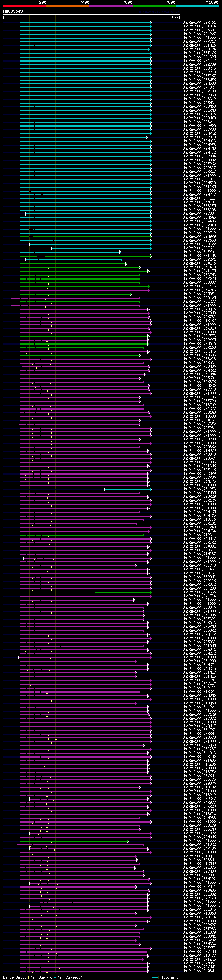Select the UniRef100_P31265 label

click(199, 187)
